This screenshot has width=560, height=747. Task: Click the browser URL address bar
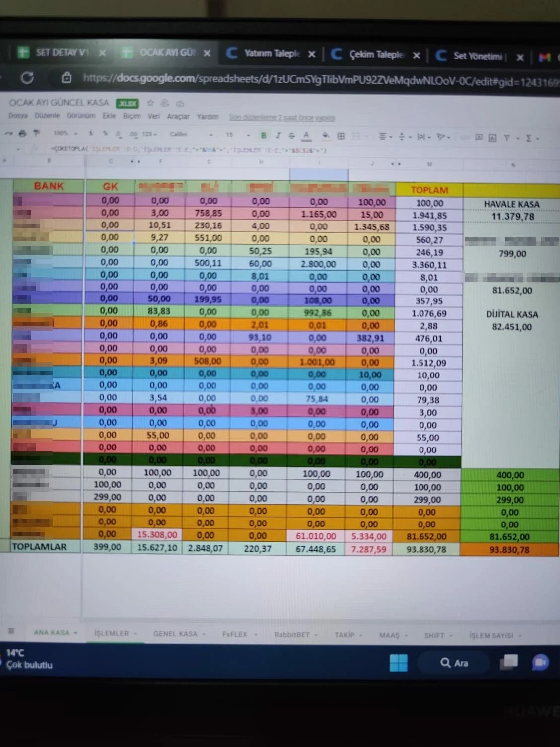[318, 79]
